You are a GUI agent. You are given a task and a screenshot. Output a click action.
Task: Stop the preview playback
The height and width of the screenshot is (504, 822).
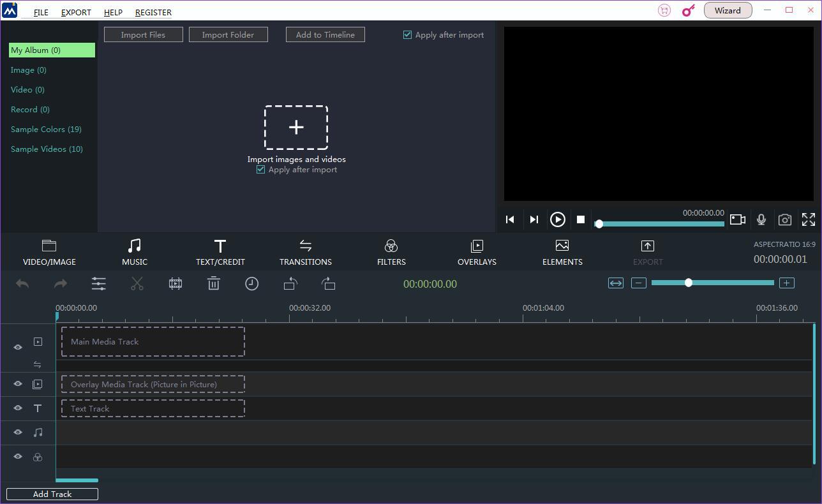click(581, 219)
